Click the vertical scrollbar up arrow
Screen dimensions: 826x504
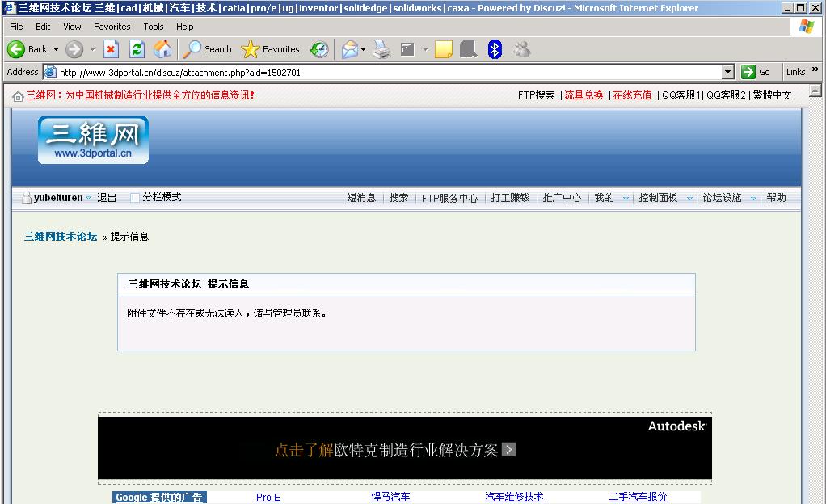[815, 90]
